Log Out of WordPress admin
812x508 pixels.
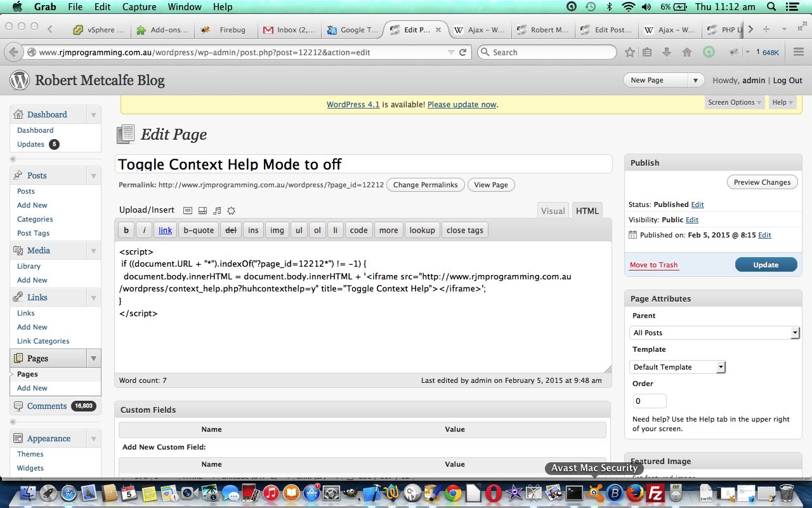pyautogui.click(x=788, y=81)
